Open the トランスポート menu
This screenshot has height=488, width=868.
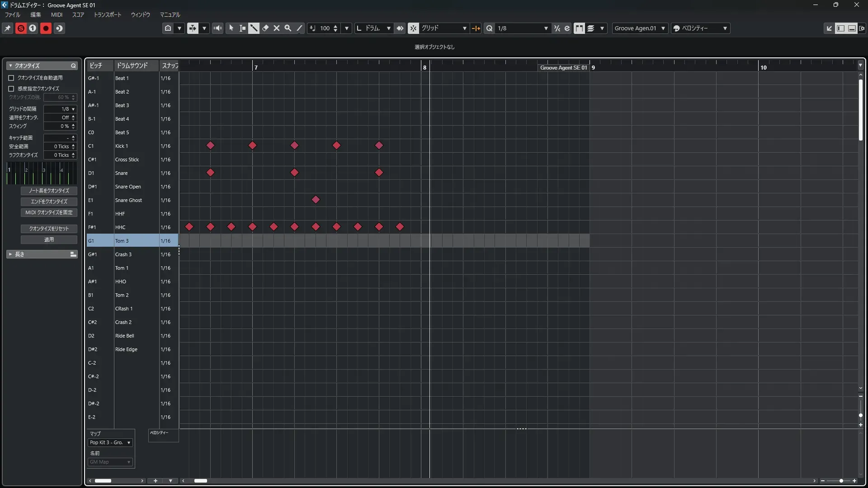(x=107, y=14)
